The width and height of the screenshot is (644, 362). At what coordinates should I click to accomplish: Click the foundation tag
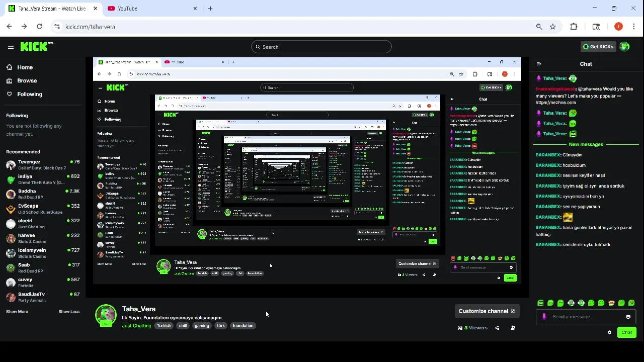coord(243,326)
